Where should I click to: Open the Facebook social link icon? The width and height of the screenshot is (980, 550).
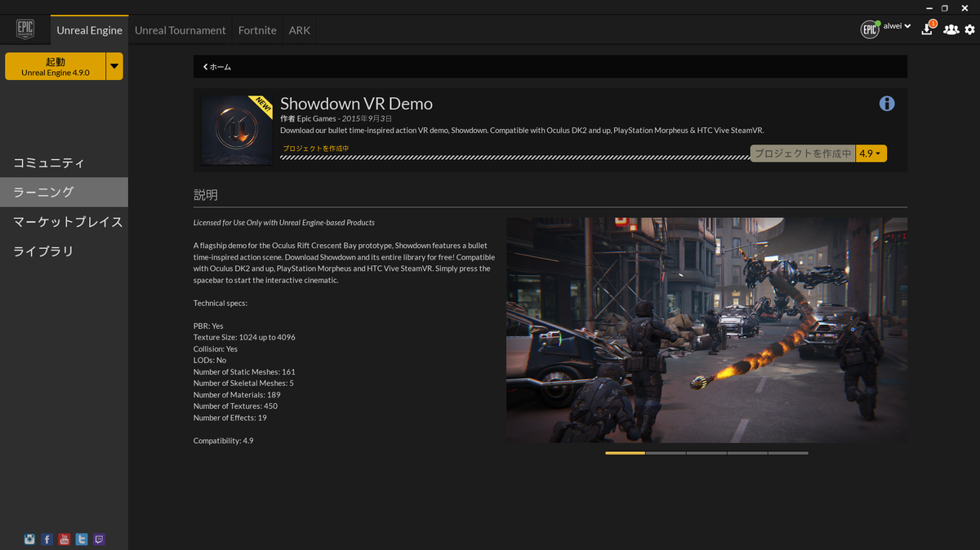click(47, 539)
